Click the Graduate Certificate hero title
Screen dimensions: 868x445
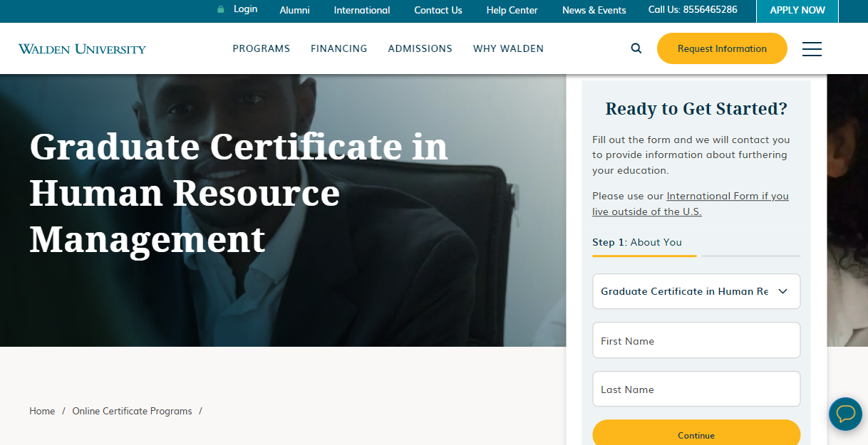(x=239, y=192)
